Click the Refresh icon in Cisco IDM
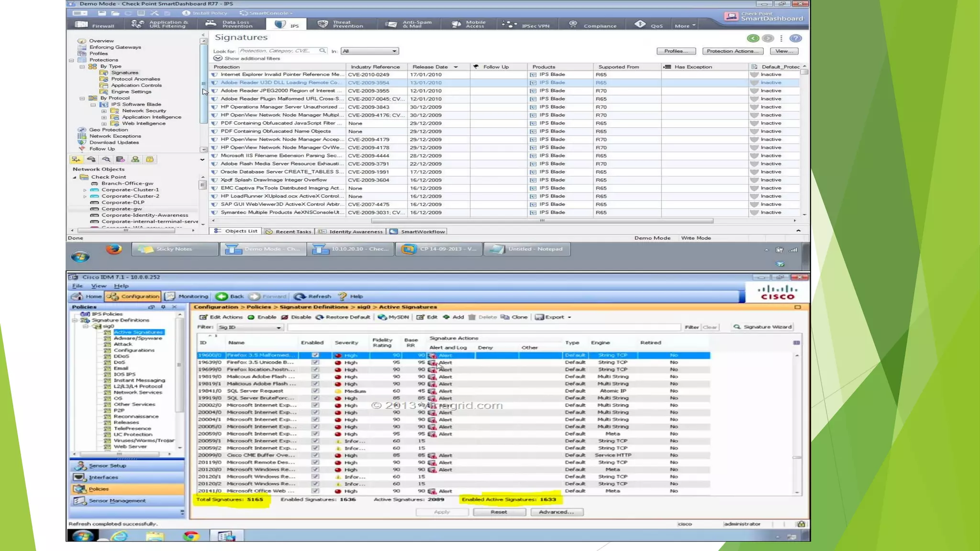Viewport: 980px width, 551px height. click(x=300, y=297)
